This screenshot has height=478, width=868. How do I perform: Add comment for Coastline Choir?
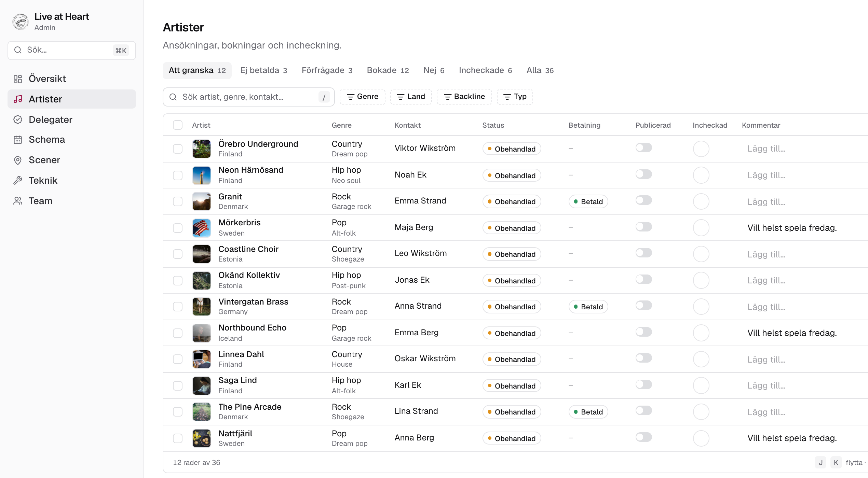coord(767,254)
